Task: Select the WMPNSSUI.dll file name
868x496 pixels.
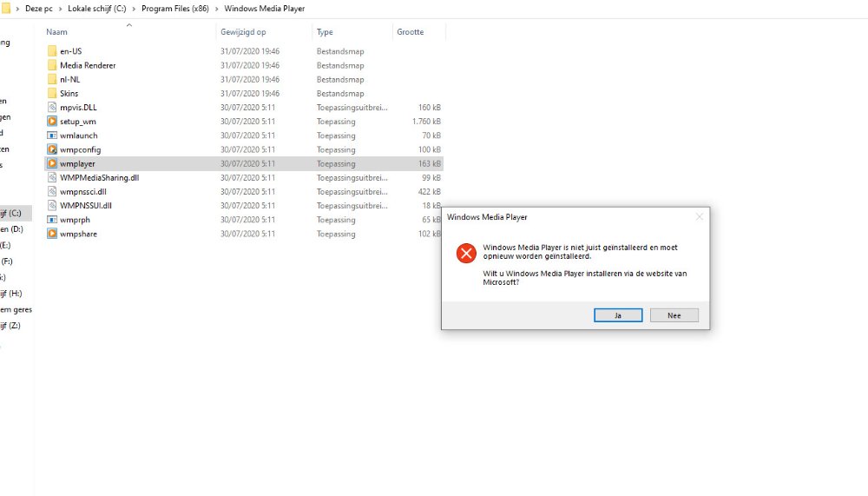Action: (86, 206)
